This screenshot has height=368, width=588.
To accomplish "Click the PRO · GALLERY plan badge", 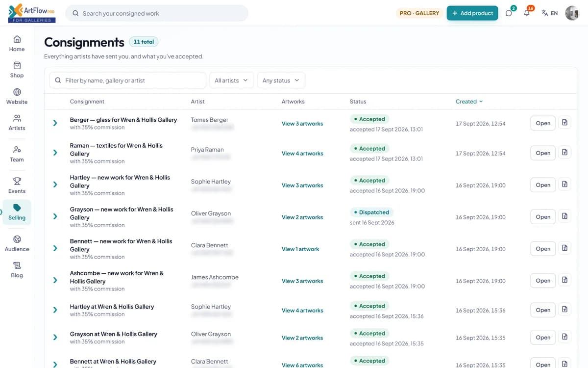I will point(419,13).
